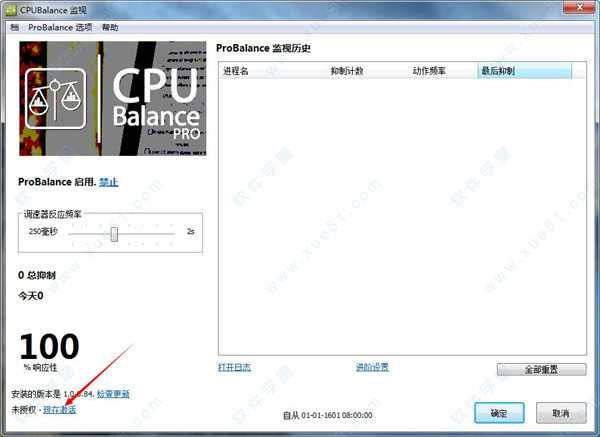Click the 全部重置 button

[x=541, y=369]
